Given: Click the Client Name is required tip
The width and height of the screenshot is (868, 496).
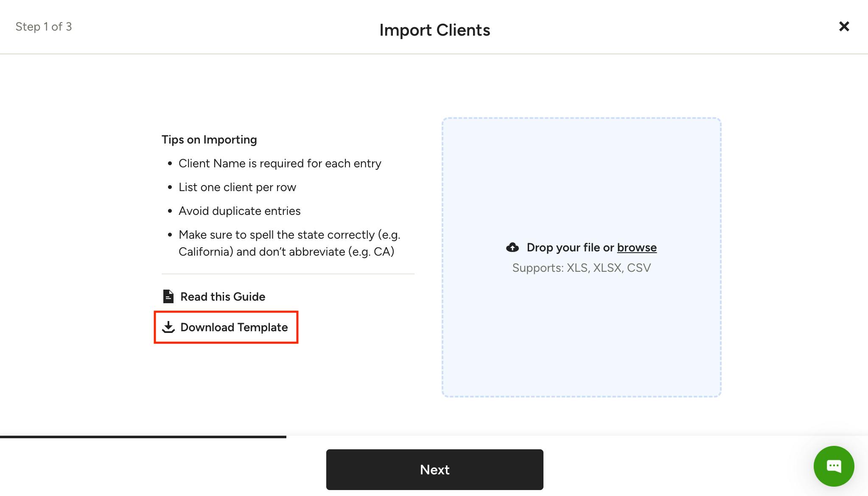Looking at the screenshot, I should pyautogui.click(x=280, y=163).
